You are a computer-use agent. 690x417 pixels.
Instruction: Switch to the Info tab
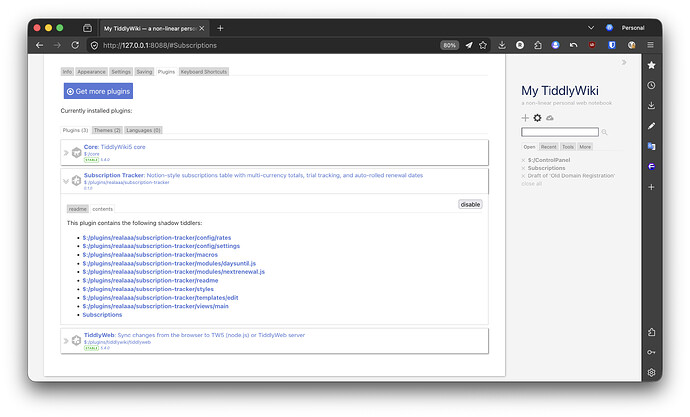point(67,72)
